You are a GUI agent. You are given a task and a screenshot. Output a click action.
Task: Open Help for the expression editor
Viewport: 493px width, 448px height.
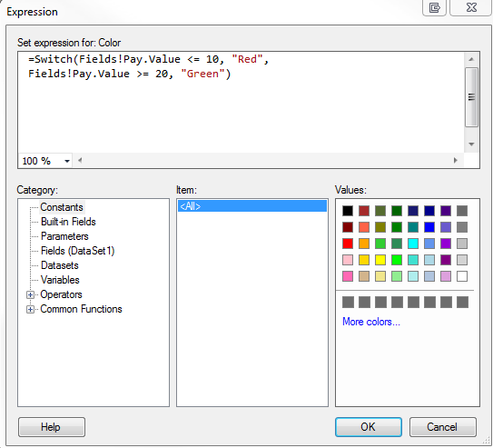point(52,427)
